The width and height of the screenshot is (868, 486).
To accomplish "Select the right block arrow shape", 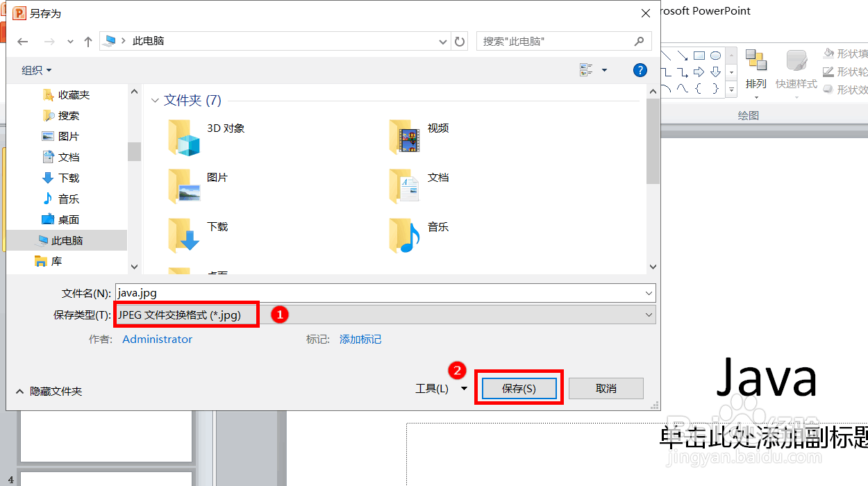I will tap(699, 72).
